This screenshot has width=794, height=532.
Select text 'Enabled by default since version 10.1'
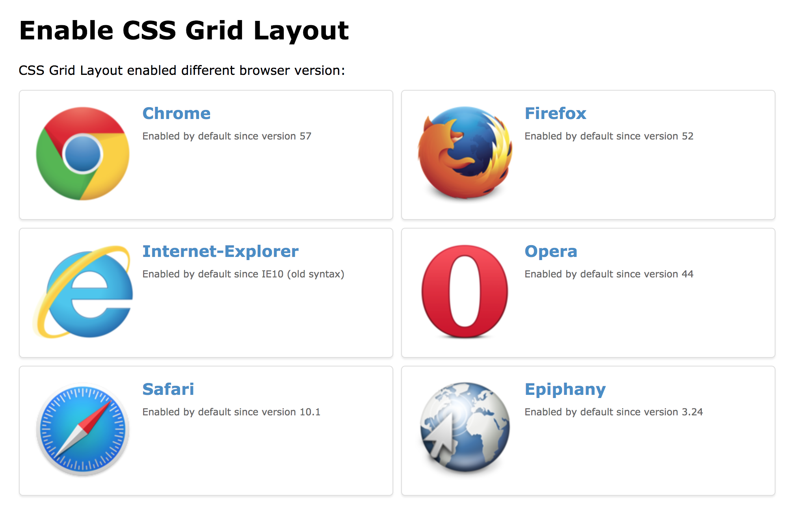(x=232, y=412)
